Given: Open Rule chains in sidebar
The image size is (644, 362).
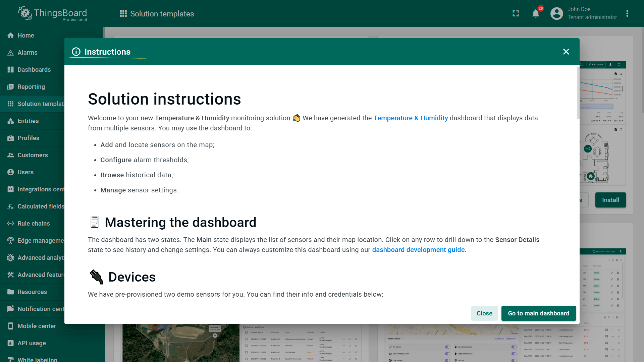Looking at the screenshot, I should point(34,224).
